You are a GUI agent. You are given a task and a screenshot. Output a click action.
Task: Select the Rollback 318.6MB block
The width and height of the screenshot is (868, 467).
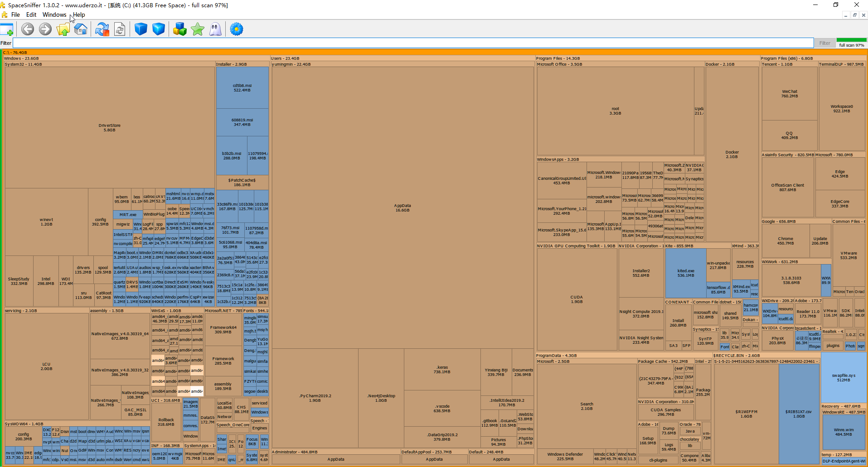coord(166,422)
